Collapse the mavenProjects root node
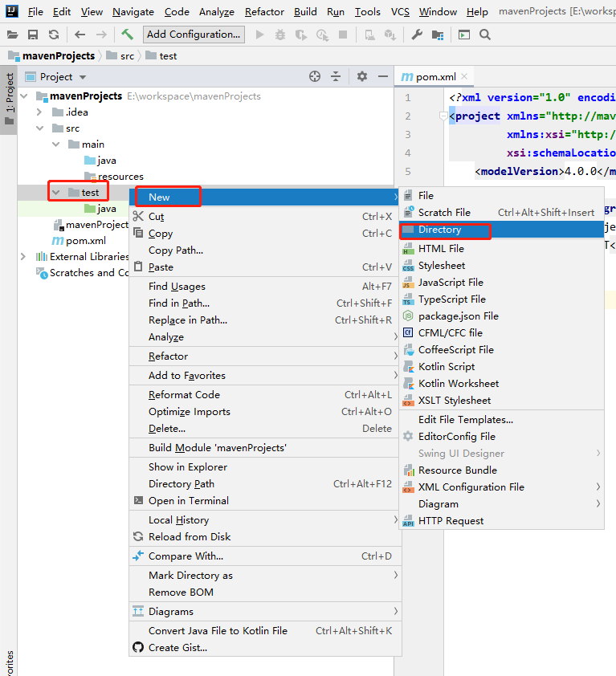 [x=24, y=96]
